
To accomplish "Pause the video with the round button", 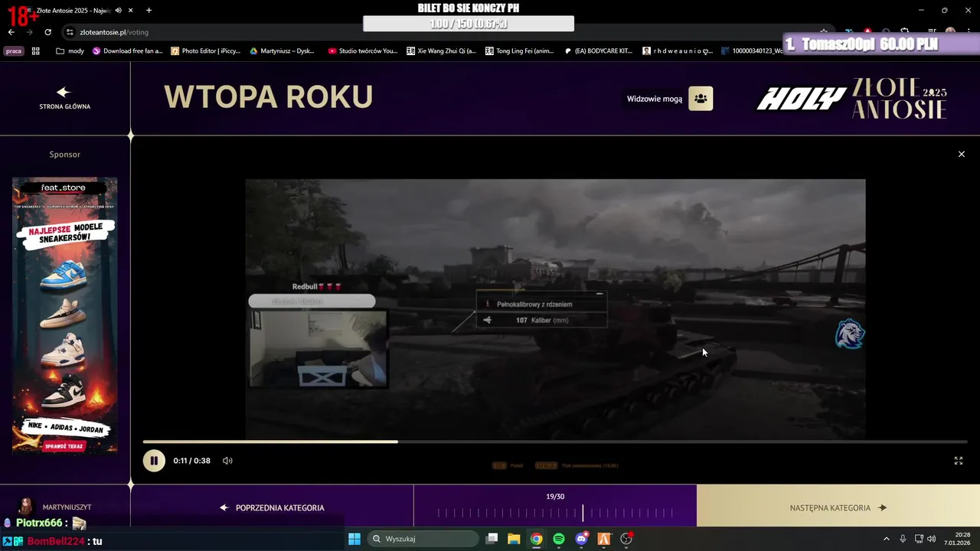I will [154, 461].
